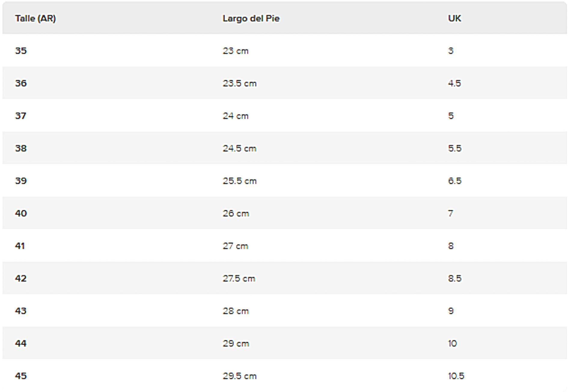Click the 26 cm foot length cell
Viewport: 571px width, 392px height.
[x=236, y=213]
